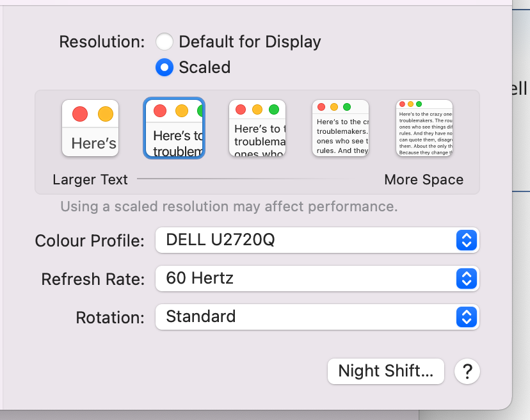
Task: Click the question mark help button
Action: point(467,371)
